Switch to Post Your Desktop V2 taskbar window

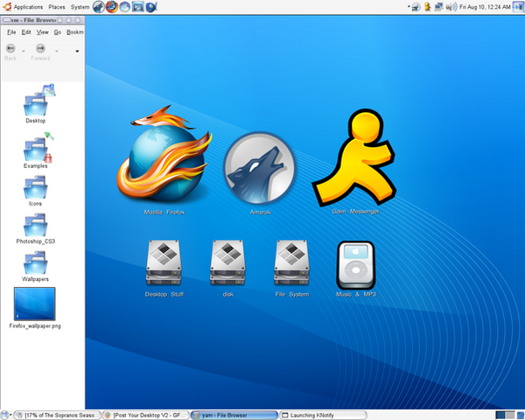click(146, 416)
